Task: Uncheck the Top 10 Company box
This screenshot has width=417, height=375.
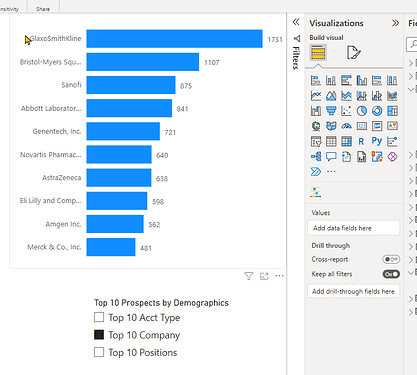Action: pos(99,335)
